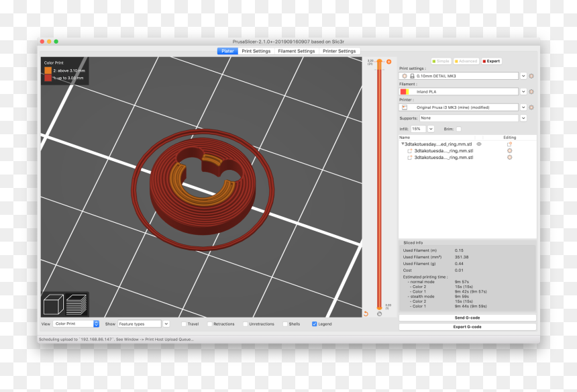This screenshot has width=577, height=392.
Task: Click the part icon of the first sub-part
Action: 409,151
